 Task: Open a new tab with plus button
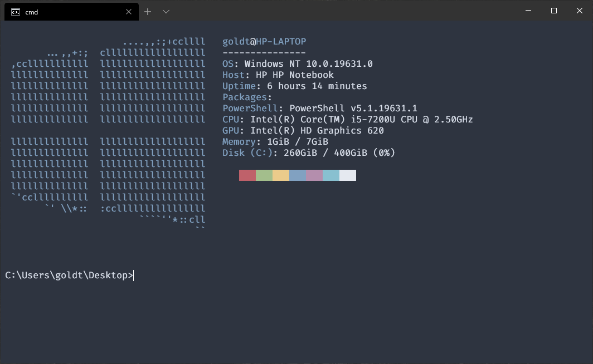pos(148,12)
